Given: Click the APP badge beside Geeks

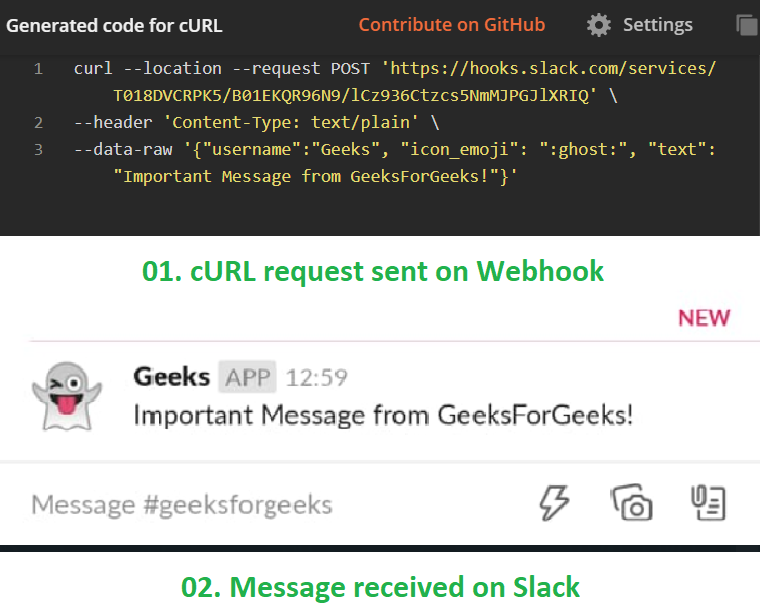Looking at the screenshot, I should coord(246,377).
